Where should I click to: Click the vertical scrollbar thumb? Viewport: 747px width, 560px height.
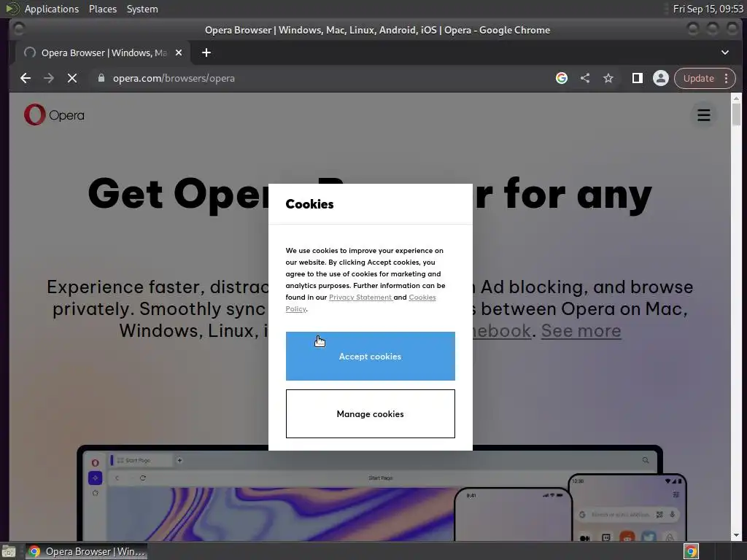pyautogui.click(x=736, y=114)
